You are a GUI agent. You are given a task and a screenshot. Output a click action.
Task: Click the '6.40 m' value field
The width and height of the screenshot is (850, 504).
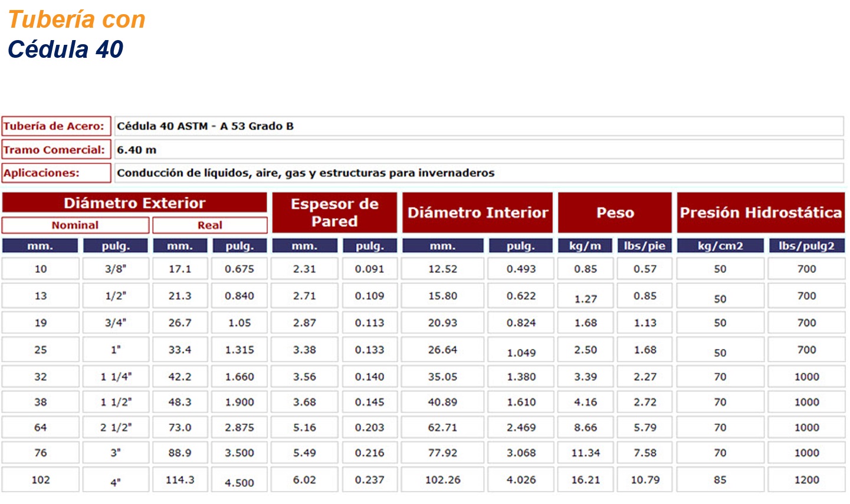tap(478, 150)
